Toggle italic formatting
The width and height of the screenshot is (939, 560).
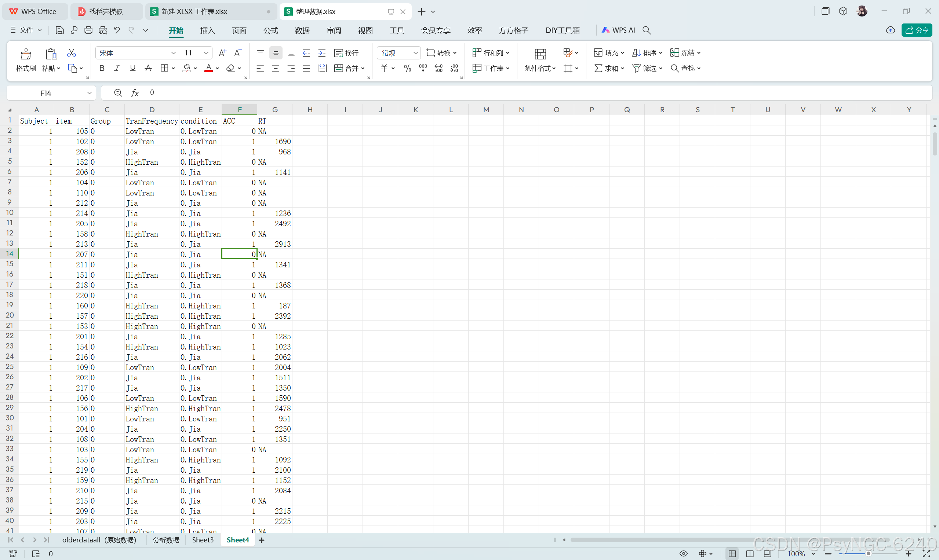pos(117,68)
